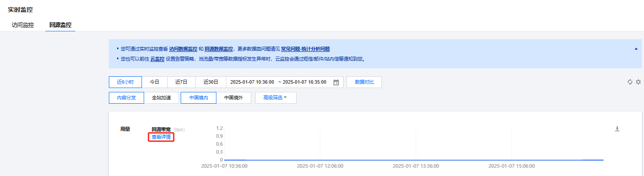Select the 近7日 time range
The image size is (644, 176).
(181, 82)
